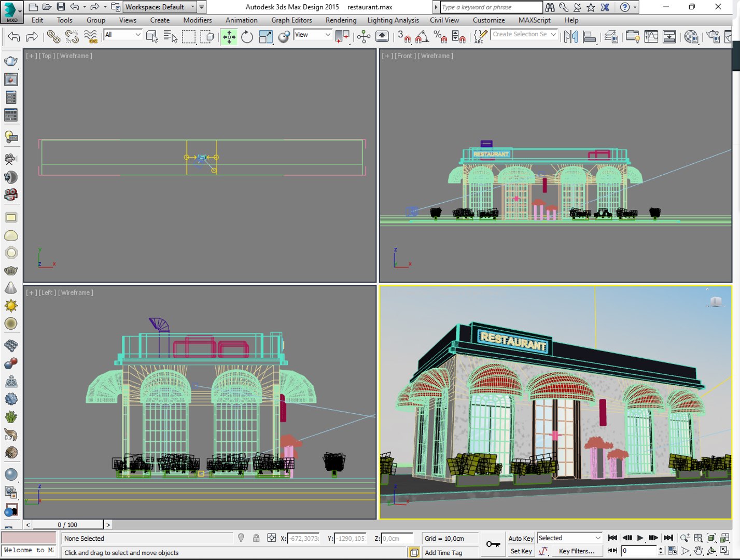740x560 pixels.
Task: Toggle the Angle Snap button
Action: (x=422, y=36)
